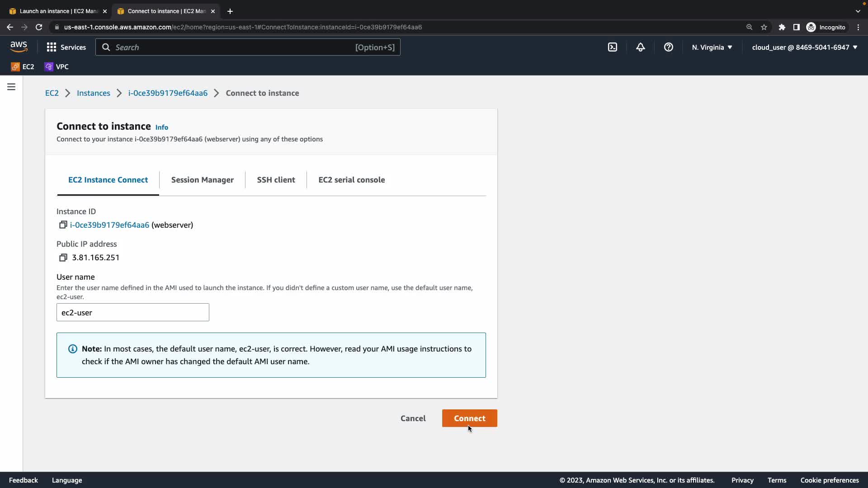Open the VPC shortcut in favorites bar
This screenshot has width=868, height=488.
coord(57,66)
